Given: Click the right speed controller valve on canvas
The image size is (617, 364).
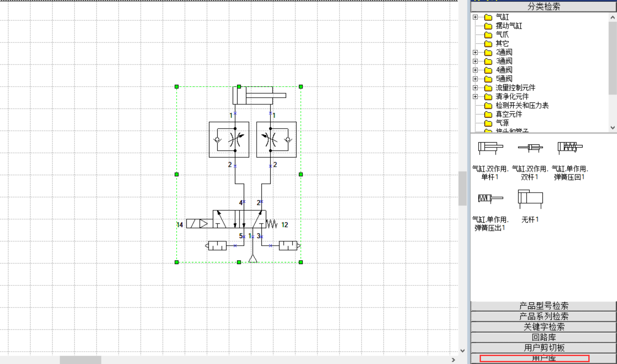Looking at the screenshot, I should [x=276, y=140].
